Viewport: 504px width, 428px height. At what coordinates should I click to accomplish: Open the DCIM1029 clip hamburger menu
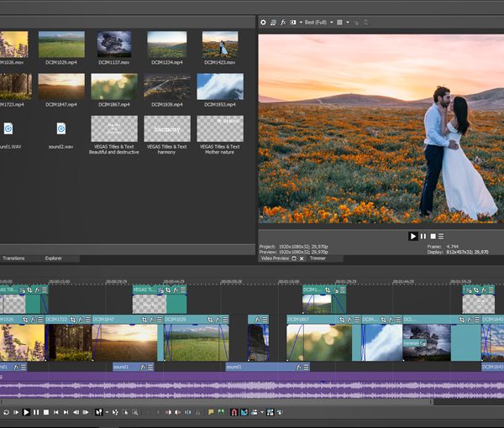coord(225,320)
